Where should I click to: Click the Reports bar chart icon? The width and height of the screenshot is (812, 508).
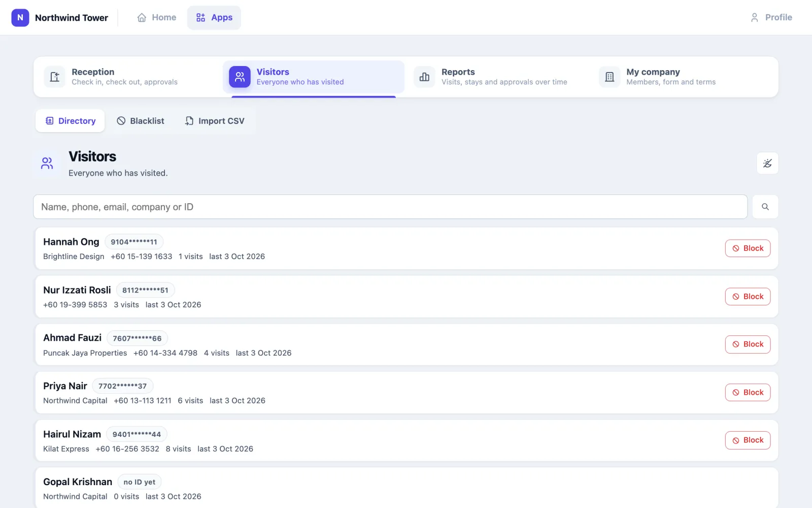(425, 77)
